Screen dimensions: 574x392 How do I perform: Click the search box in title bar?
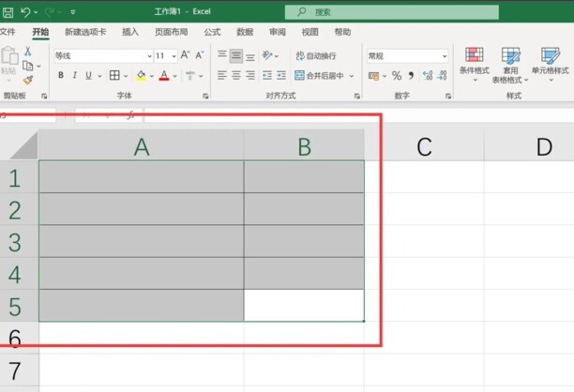(x=392, y=12)
